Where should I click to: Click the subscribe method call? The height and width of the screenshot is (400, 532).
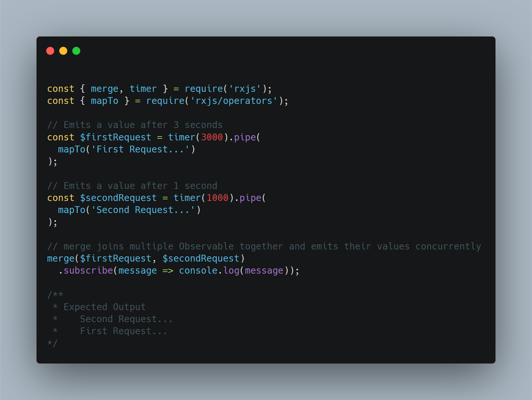[x=88, y=270]
